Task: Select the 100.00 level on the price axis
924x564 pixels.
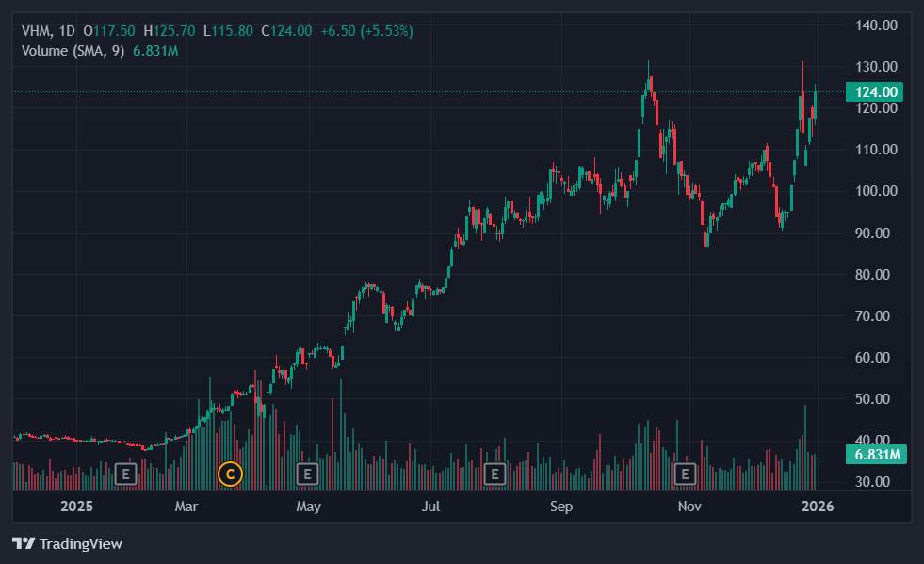Action: click(x=875, y=191)
